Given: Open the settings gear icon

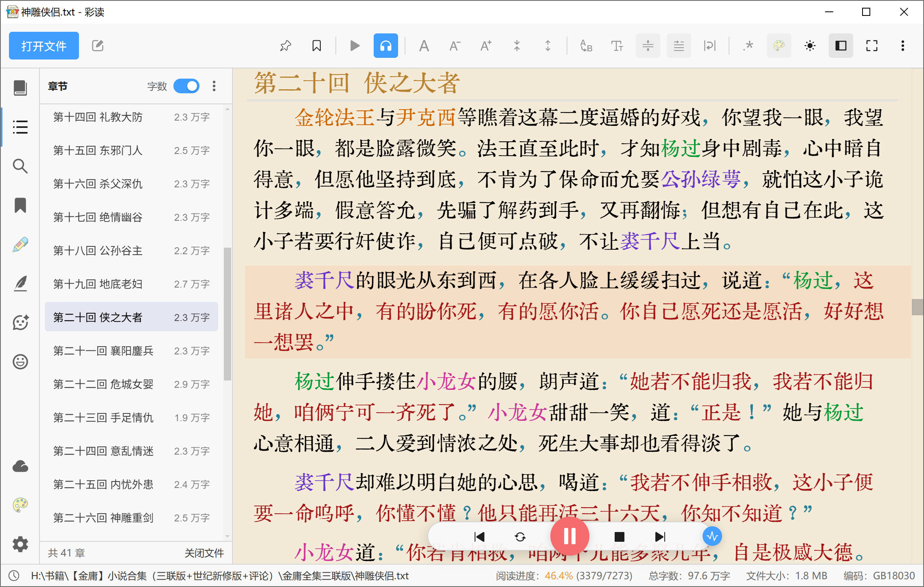Looking at the screenshot, I should [x=20, y=544].
